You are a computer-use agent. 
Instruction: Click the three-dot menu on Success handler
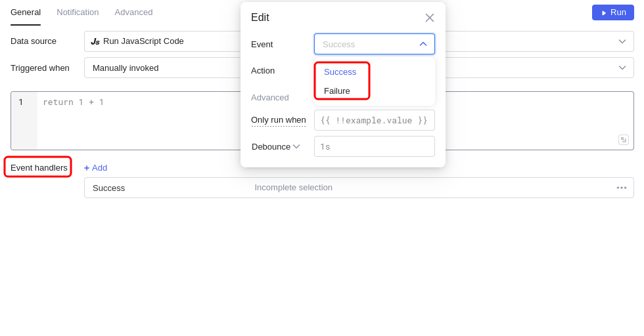(x=621, y=188)
